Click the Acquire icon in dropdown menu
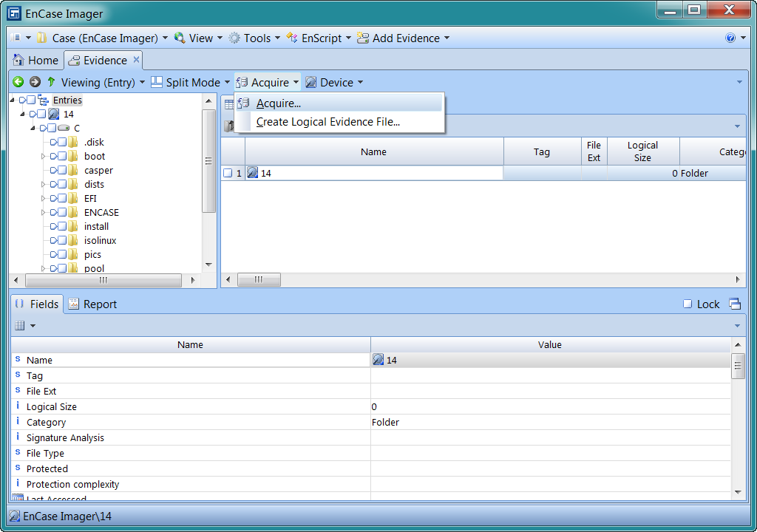Screen dimensions: 757x532 pyautogui.click(x=243, y=103)
